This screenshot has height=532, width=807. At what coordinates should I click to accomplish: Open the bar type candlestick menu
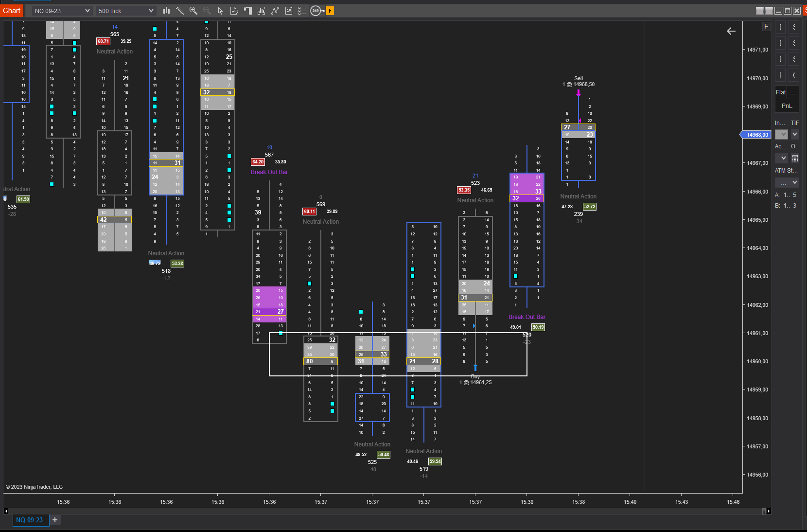(x=166, y=11)
